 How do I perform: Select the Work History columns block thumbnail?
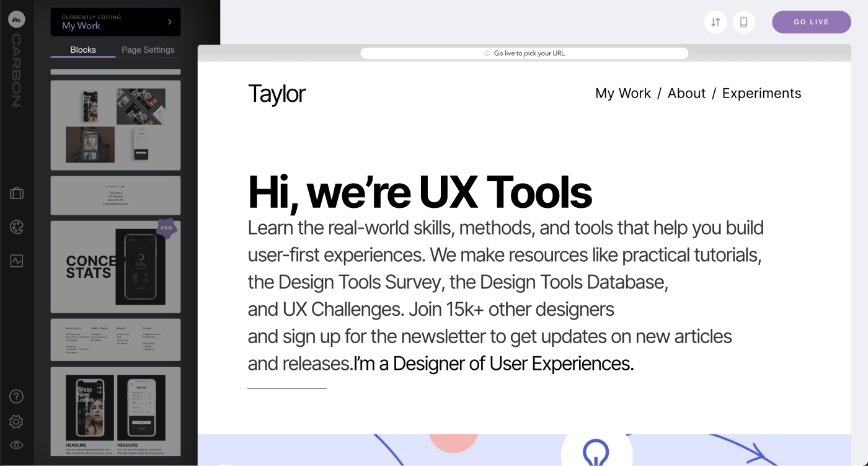point(116,340)
